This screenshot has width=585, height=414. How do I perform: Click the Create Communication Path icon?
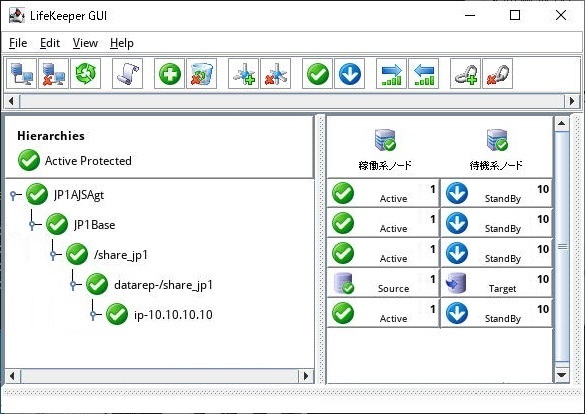click(243, 73)
